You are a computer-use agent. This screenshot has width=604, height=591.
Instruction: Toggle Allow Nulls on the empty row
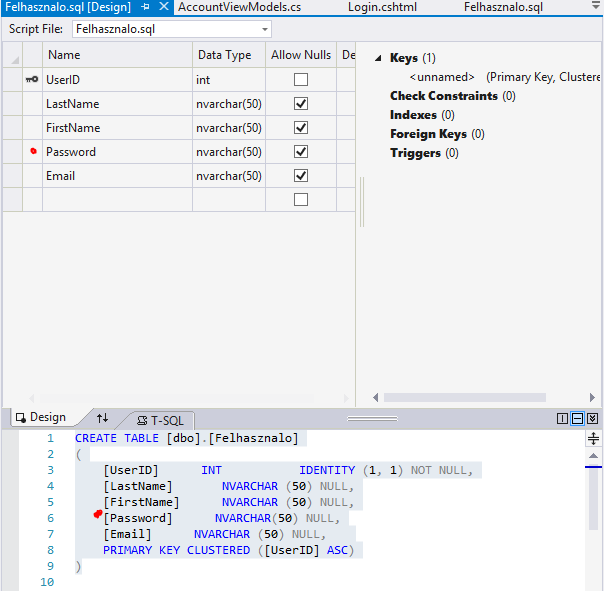click(x=301, y=200)
